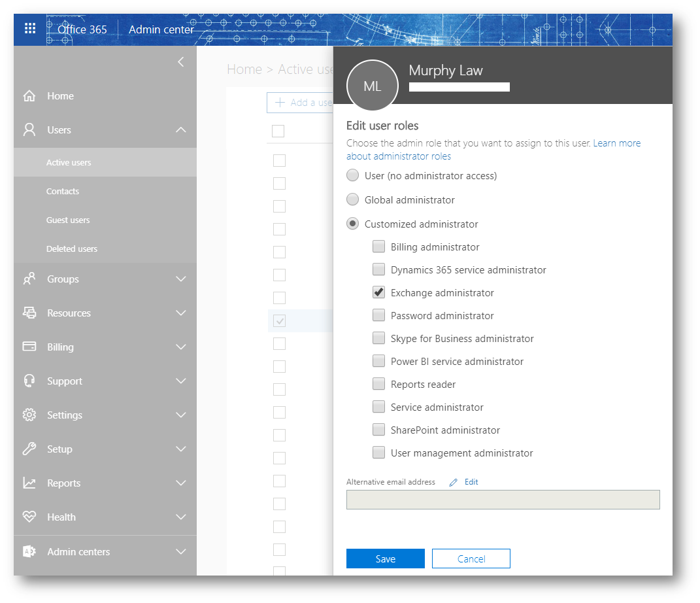Select the Customized administrator radio button
Image resolution: width=700 pixels, height=603 pixels.
tap(353, 223)
